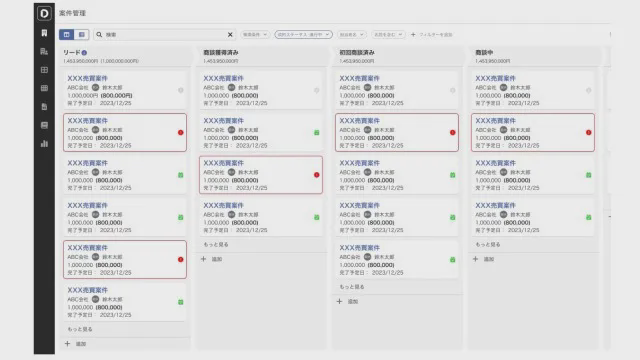Expand もっと見る in the リード column
Viewport: 640px width, 360px height.
[80, 329]
